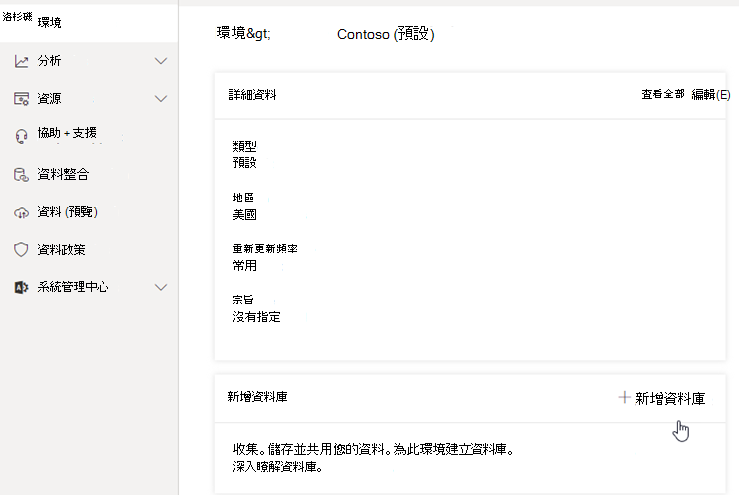
Task: Click 編輯(E) in details card
Action: (711, 95)
